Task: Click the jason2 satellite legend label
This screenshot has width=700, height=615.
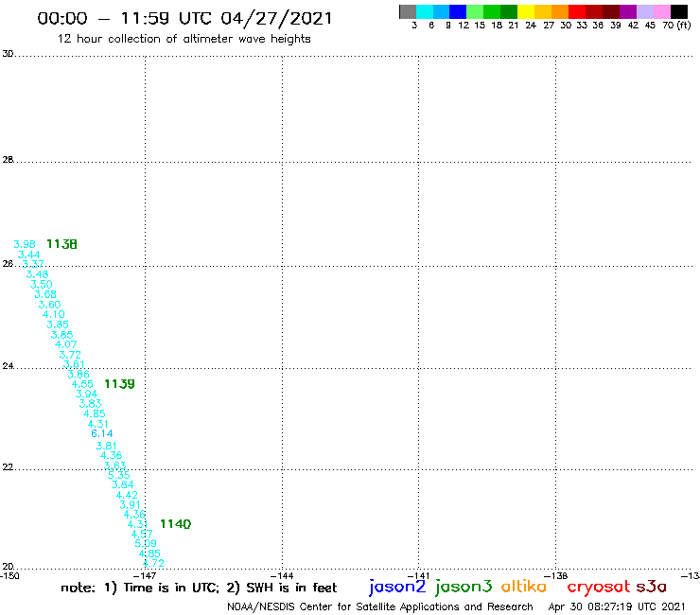Action: (x=397, y=587)
